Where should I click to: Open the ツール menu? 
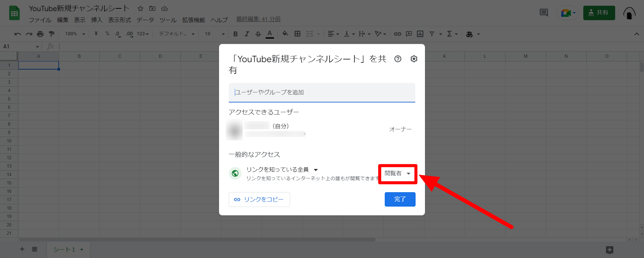tap(168, 20)
